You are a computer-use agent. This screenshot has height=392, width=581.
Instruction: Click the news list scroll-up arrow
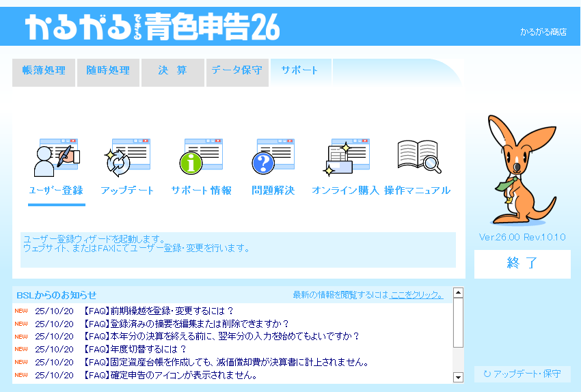(x=458, y=293)
